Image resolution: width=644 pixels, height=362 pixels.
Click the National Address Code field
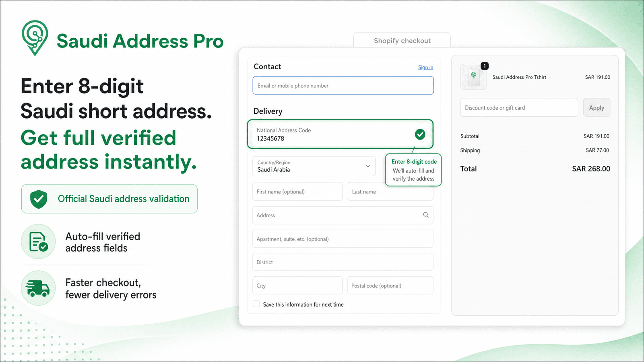[x=340, y=134]
